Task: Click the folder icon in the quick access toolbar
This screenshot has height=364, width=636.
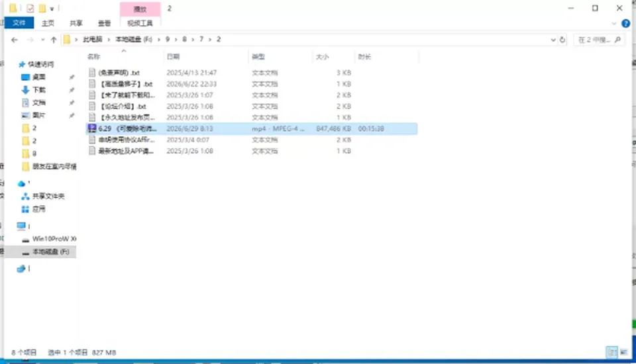Action: click(x=13, y=8)
